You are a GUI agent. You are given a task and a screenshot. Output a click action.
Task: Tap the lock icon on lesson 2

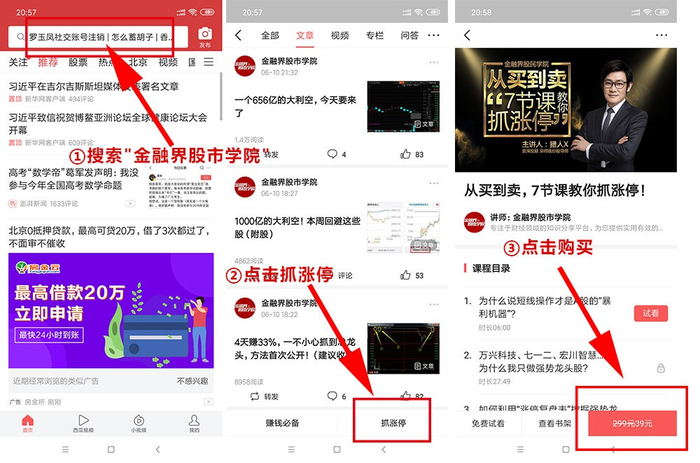pos(661,368)
